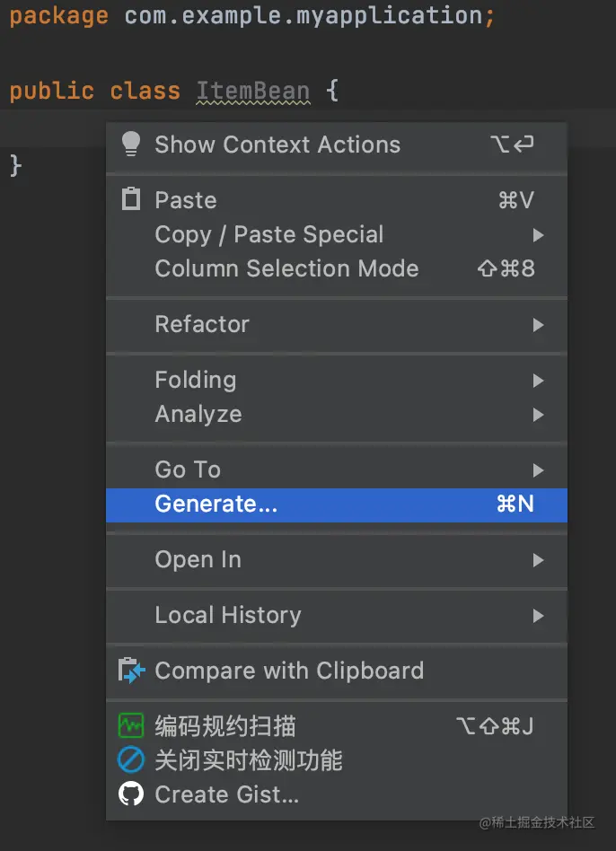Click the Compare with Clipboard icon

(x=131, y=671)
